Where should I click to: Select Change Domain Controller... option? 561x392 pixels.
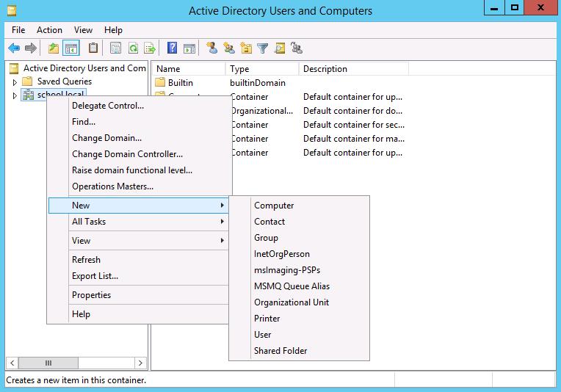coord(138,154)
